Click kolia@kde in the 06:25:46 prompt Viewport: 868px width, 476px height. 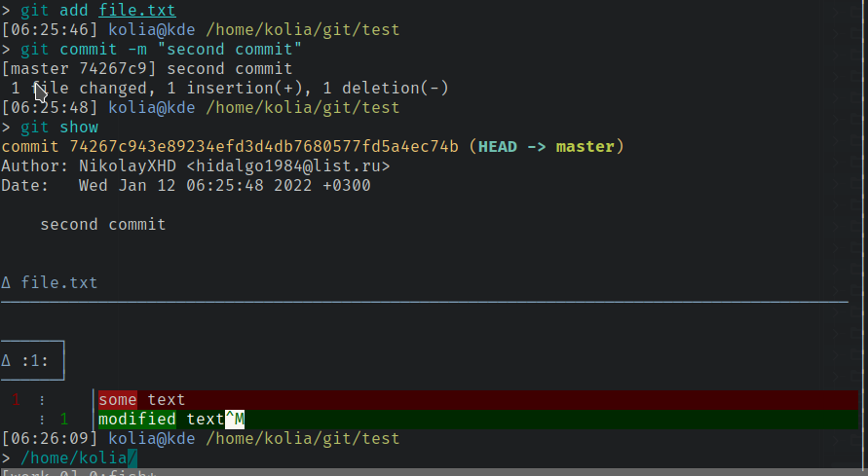(152, 29)
